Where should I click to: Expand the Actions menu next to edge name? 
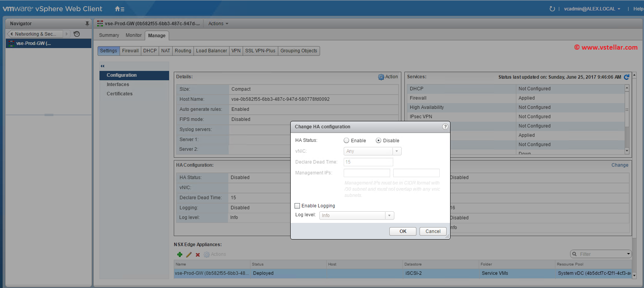(x=218, y=24)
